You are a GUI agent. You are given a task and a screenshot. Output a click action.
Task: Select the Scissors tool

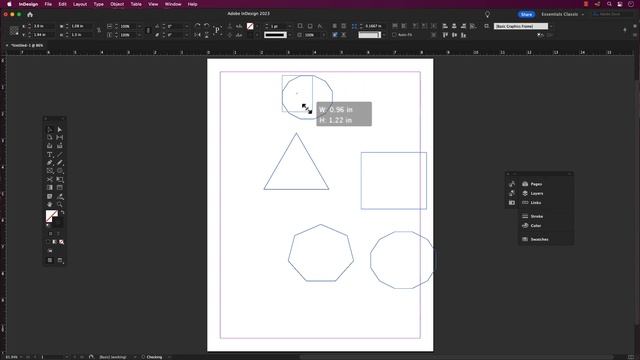[50, 180]
